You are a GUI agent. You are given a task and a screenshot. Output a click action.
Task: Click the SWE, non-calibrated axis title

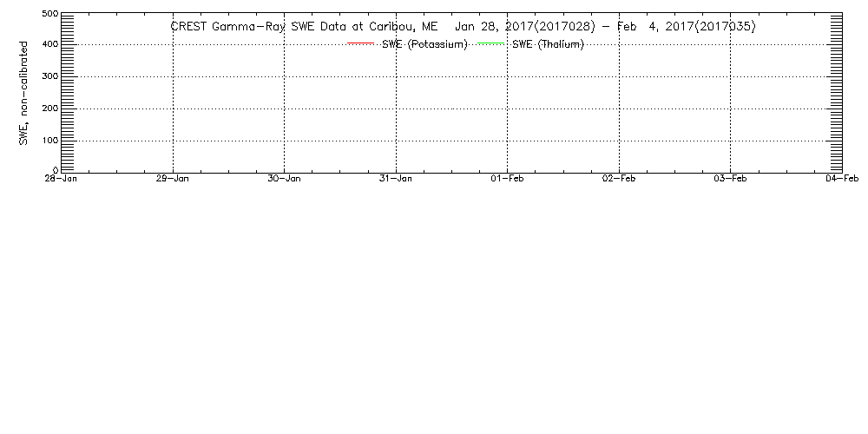click(23, 93)
